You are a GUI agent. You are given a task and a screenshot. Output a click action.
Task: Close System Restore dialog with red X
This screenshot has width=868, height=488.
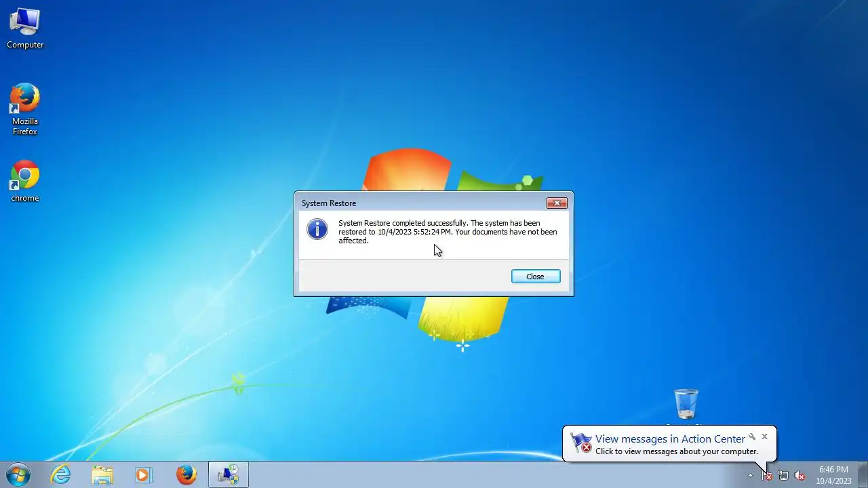click(x=557, y=203)
